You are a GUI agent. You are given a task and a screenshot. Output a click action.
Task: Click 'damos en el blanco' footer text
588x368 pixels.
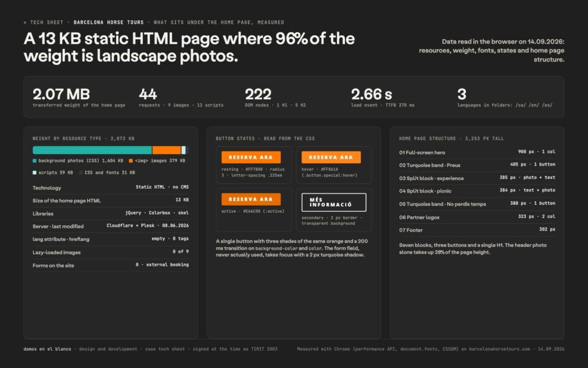[x=47, y=349]
